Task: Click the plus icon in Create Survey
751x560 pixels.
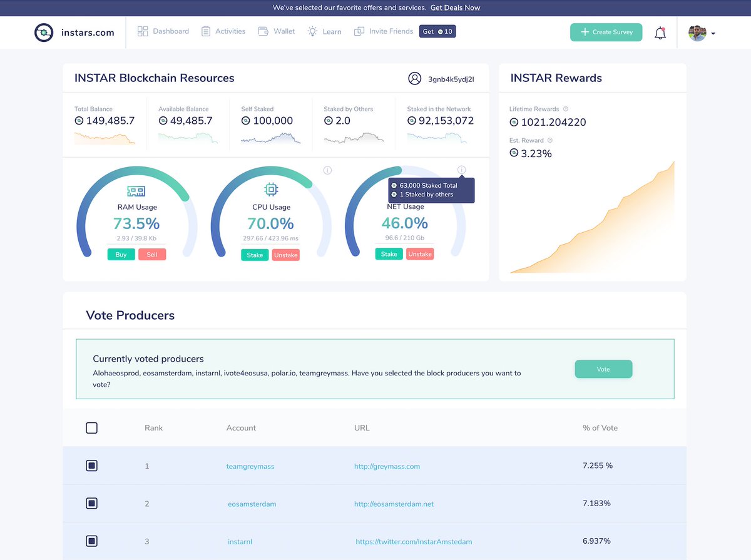Action: tap(585, 32)
